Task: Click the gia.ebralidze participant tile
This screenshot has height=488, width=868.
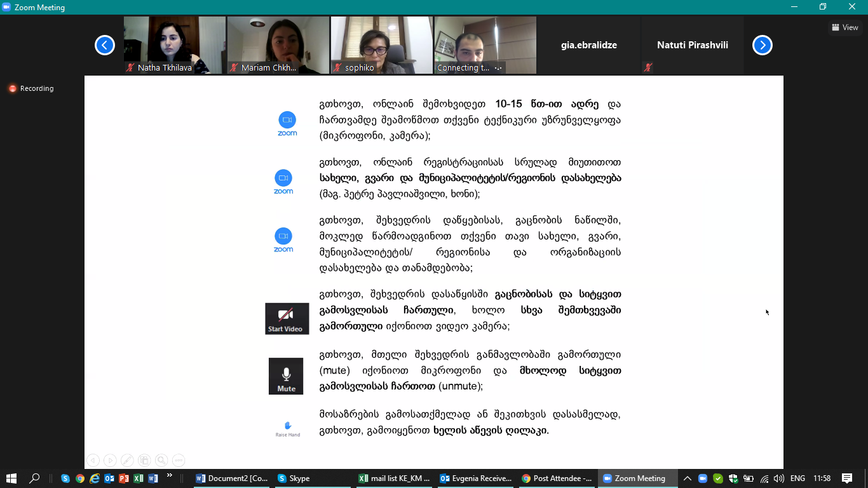Action: pos(588,45)
